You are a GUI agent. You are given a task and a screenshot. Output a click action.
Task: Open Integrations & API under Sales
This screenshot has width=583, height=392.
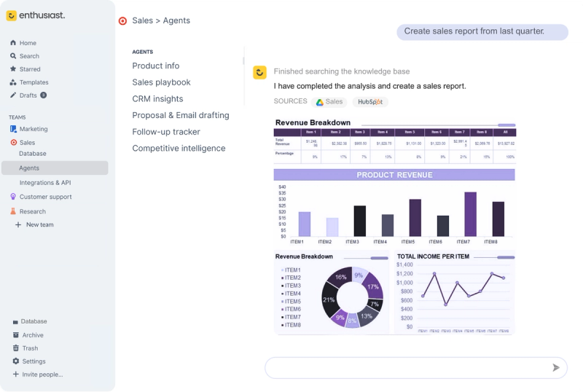pos(45,183)
